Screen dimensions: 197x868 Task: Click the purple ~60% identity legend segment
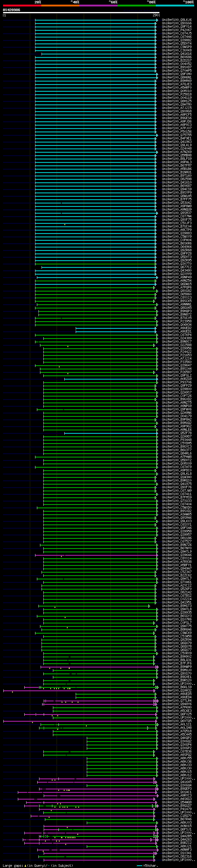98,6
